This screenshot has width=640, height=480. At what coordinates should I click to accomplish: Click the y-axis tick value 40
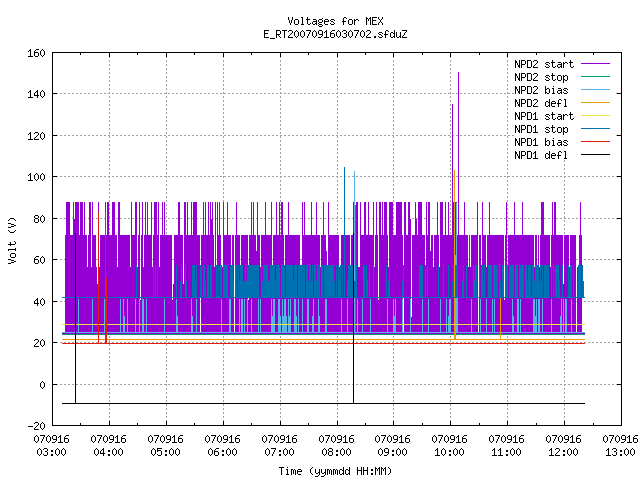[x=40, y=302]
